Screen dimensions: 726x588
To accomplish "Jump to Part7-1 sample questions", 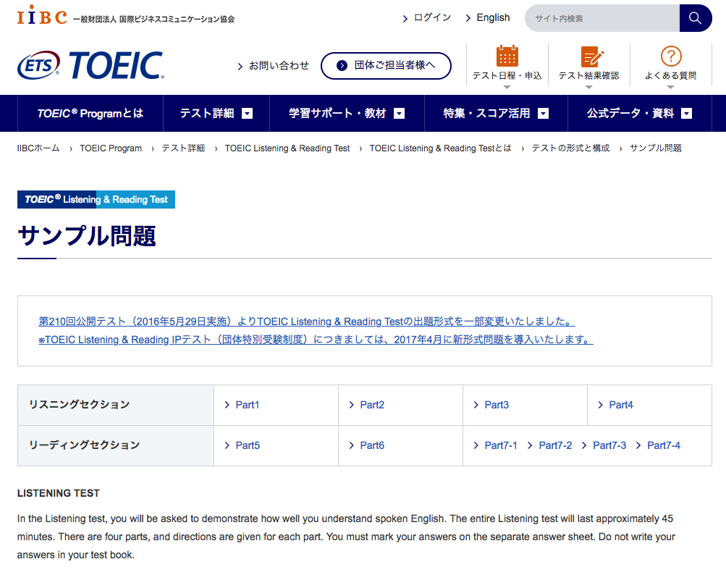I will click(500, 445).
